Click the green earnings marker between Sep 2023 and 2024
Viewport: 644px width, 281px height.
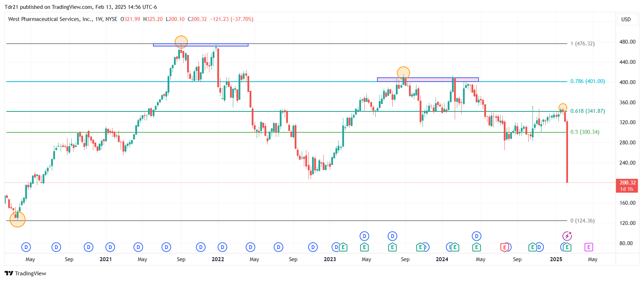[420, 247]
